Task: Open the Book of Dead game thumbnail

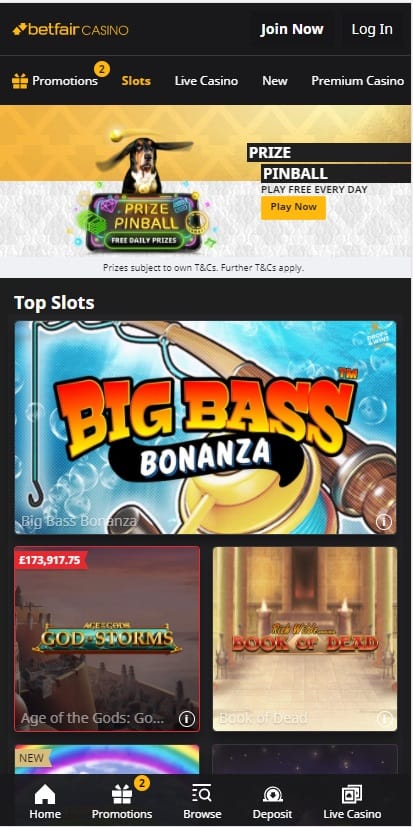Action: (305, 639)
